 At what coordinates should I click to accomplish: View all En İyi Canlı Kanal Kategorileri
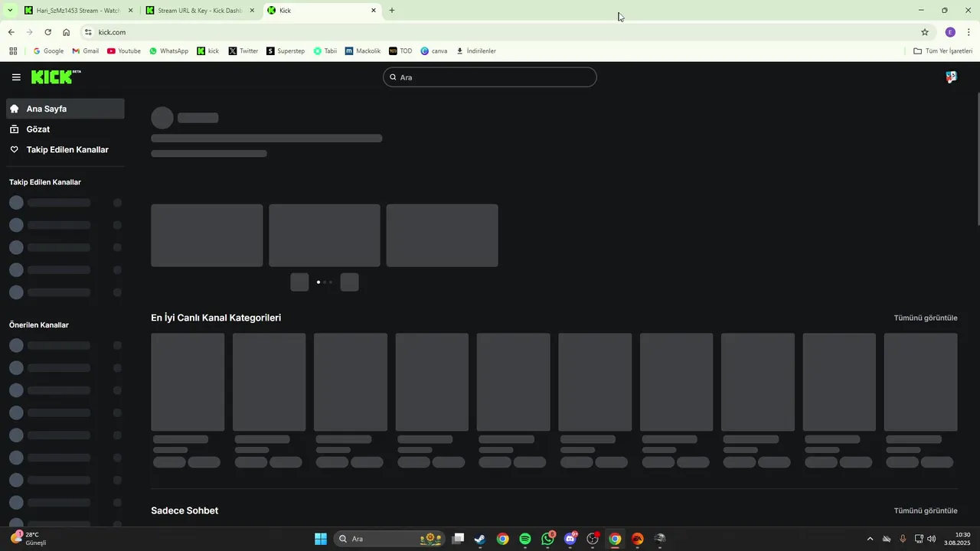coord(926,318)
